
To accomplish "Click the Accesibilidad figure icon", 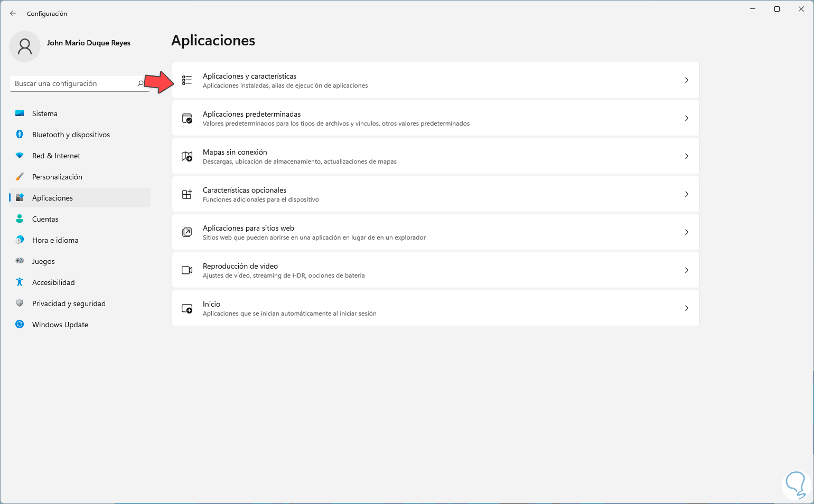I will (x=20, y=282).
